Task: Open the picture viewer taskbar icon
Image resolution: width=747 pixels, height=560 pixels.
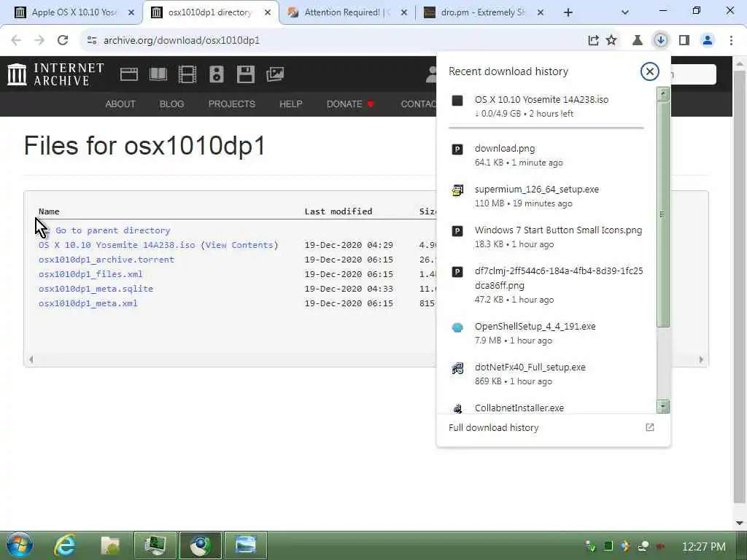Action: (x=245, y=545)
